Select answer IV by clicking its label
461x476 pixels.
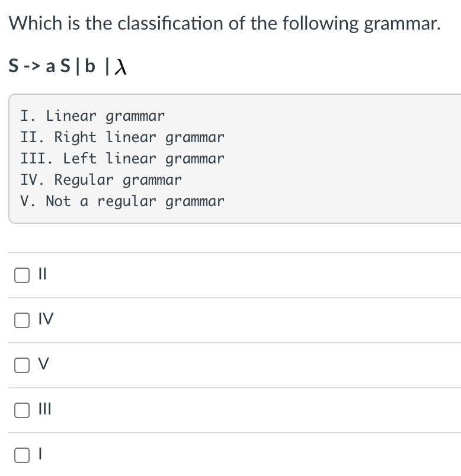click(x=45, y=319)
